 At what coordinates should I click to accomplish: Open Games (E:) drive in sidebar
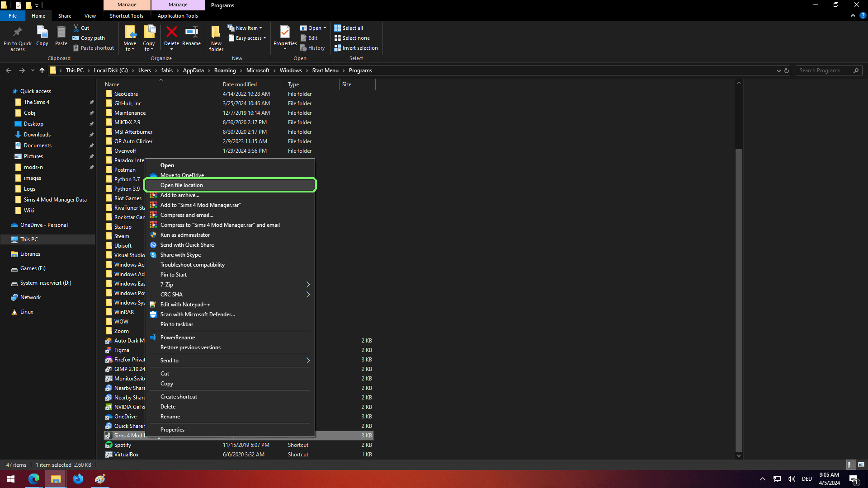point(33,268)
